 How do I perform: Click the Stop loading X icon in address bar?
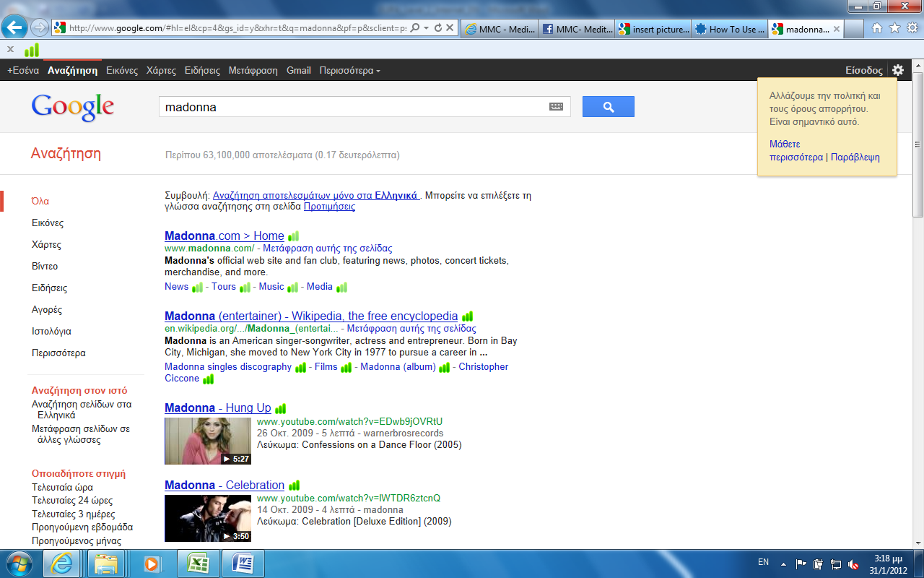pyautogui.click(x=449, y=28)
